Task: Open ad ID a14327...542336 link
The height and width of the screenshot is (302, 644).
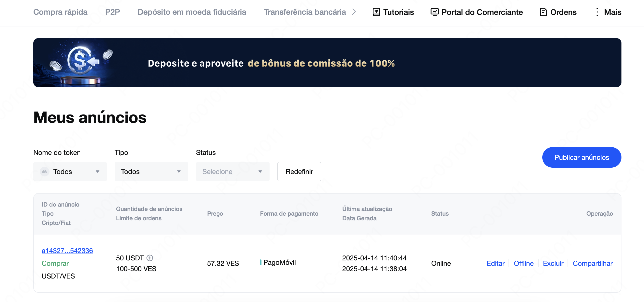Action: [x=67, y=251]
